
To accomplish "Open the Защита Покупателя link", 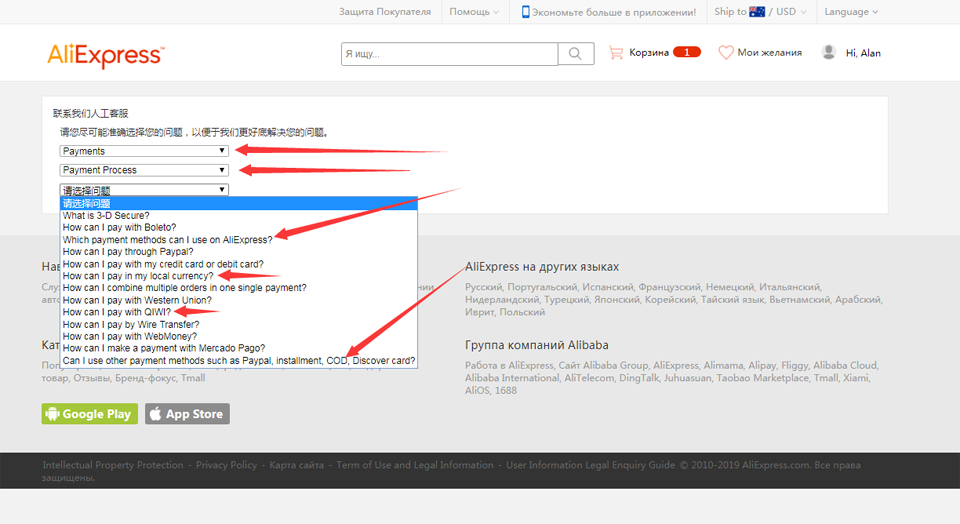I will (384, 12).
